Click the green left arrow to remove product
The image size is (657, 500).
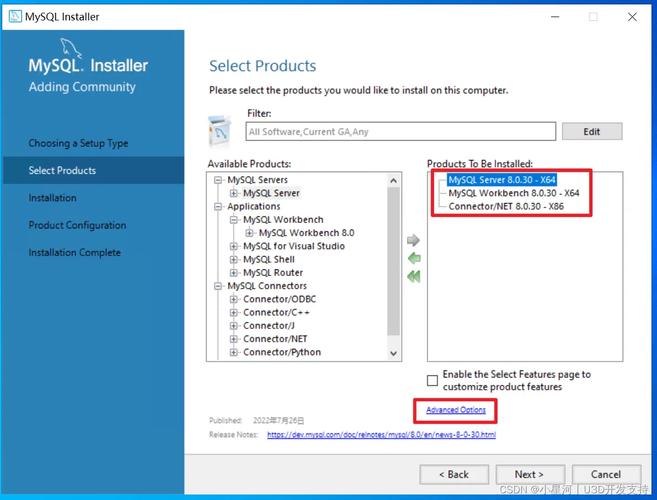coord(414,258)
